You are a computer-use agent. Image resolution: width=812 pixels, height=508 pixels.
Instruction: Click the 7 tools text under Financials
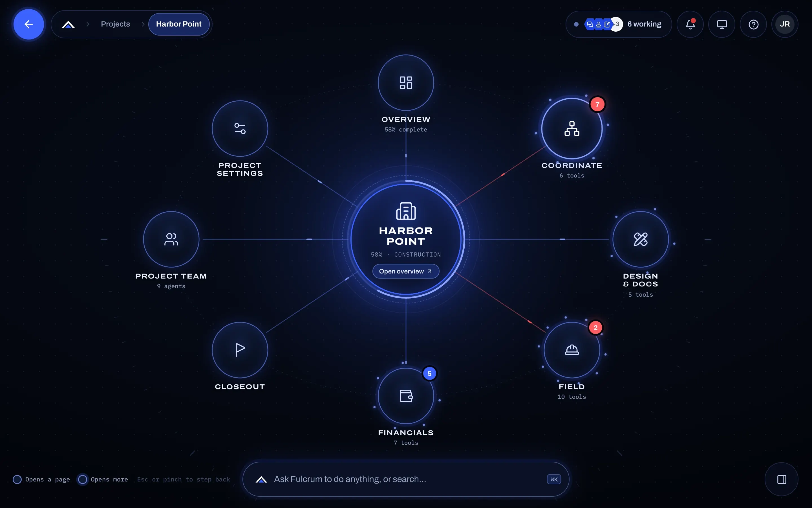406,443
